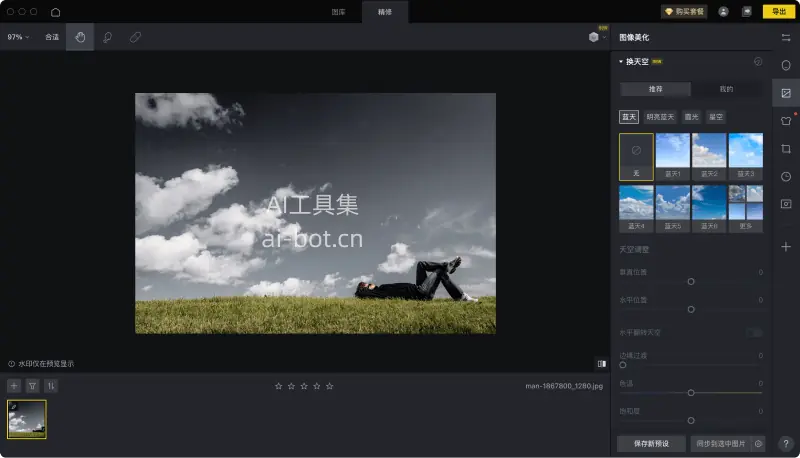
Task: Select the 我的 sky tab
Action: [727, 89]
